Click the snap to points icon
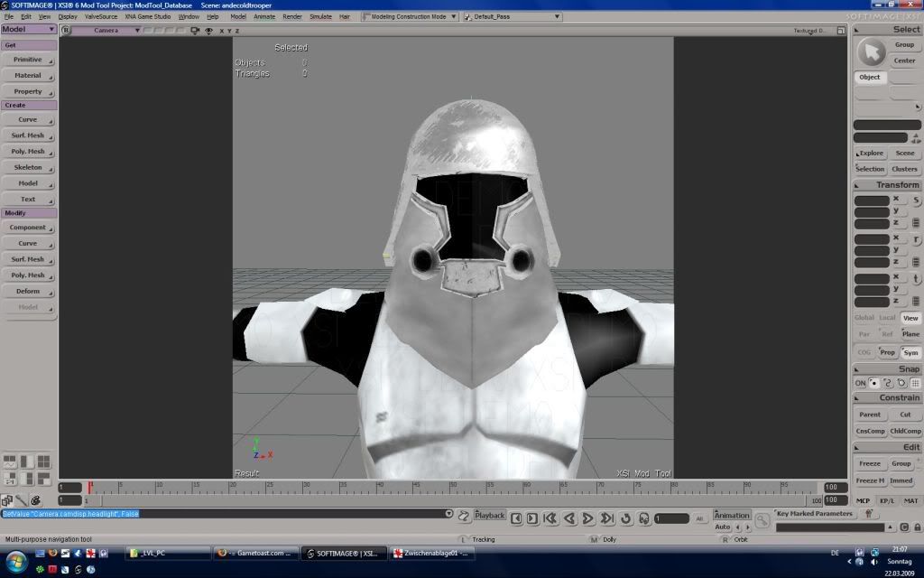This screenshot has height=578, width=924. [x=873, y=383]
